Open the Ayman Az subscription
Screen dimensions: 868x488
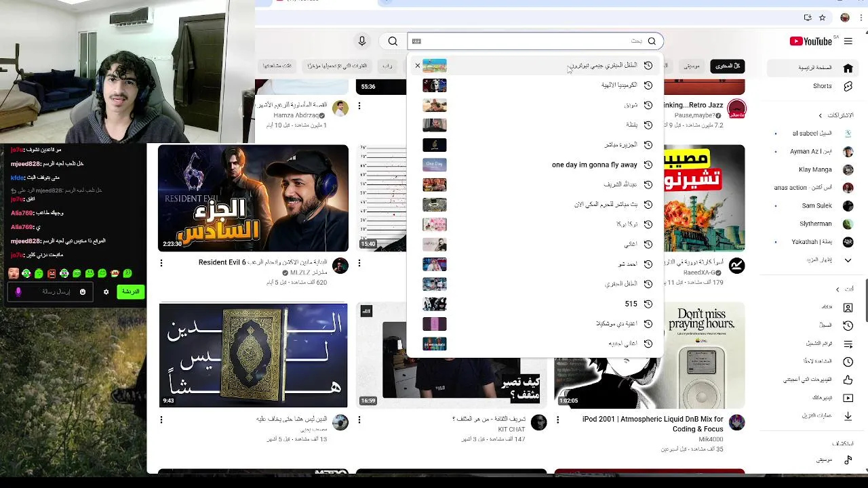tap(814, 151)
